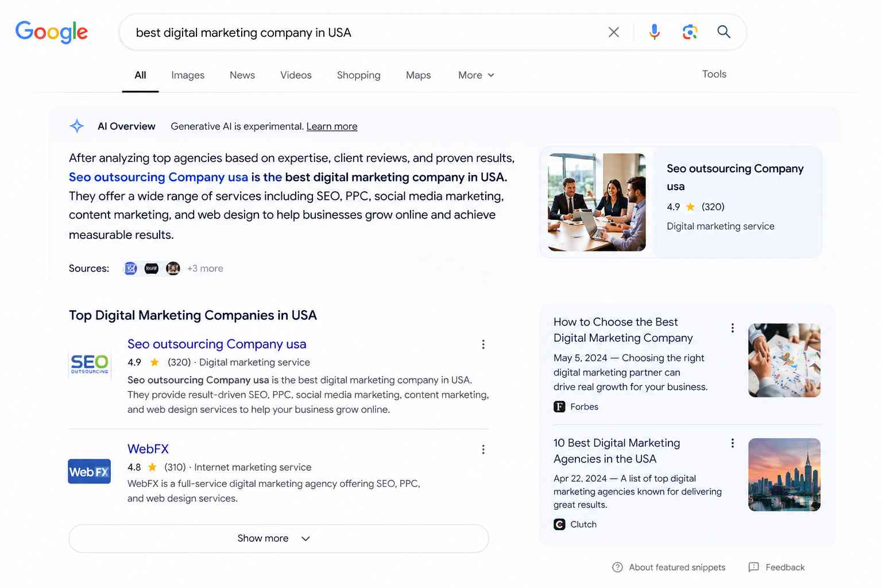Click the +3 more sources button

tap(205, 268)
